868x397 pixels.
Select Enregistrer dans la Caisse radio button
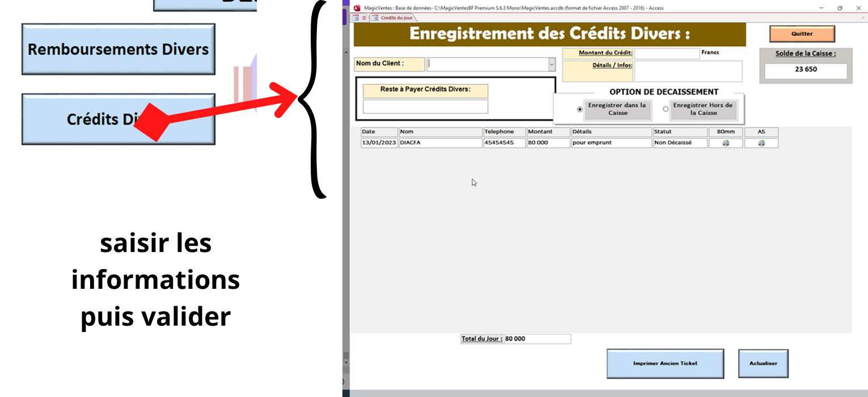pos(579,109)
